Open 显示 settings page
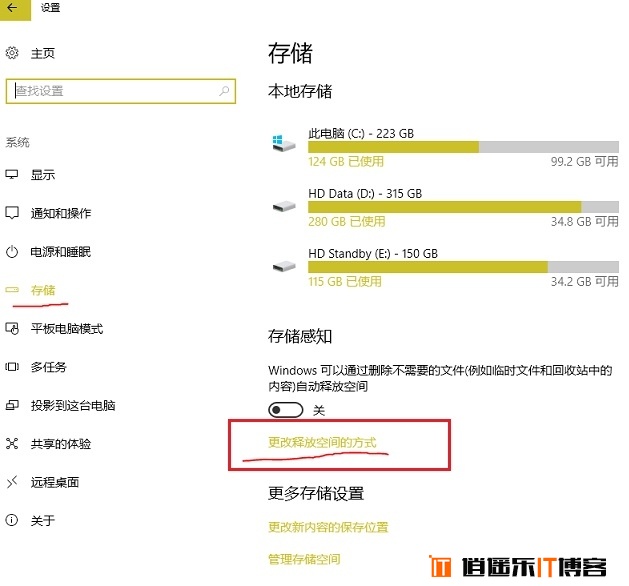Image resolution: width=629 pixels, height=586 pixels. 43,175
